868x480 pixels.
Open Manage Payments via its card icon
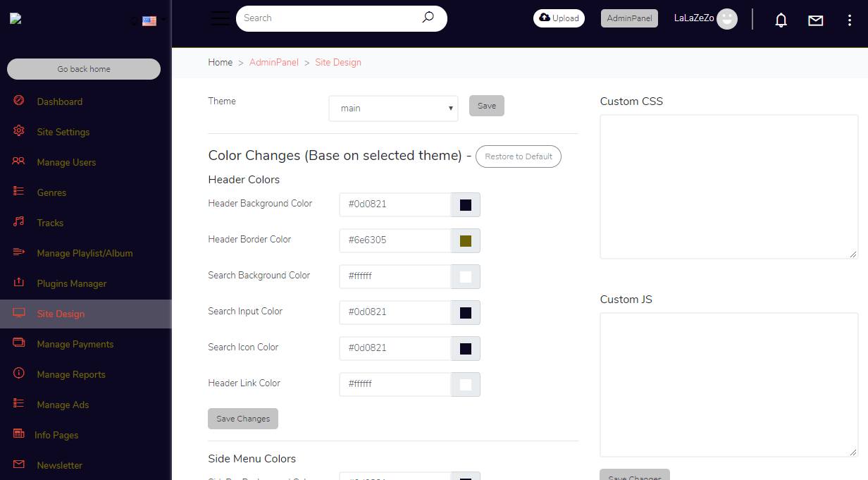pos(19,344)
